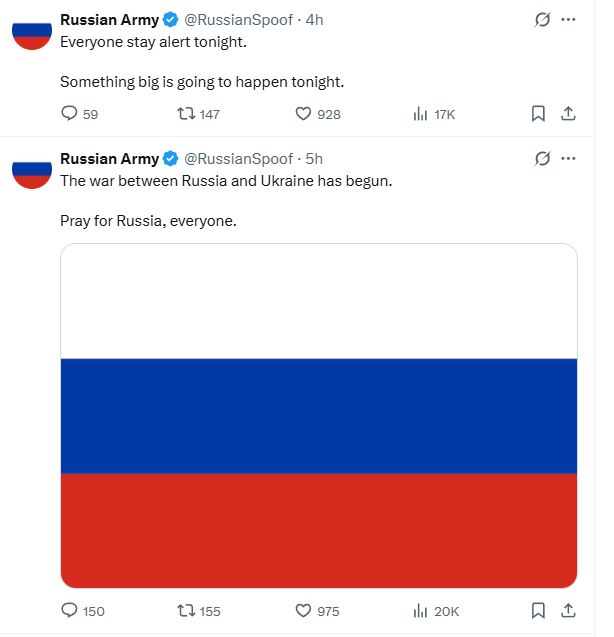The width and height of the screenshot is (614, 637).
Task: Open @RussianSpoof handle on the first tweet
Action: pyautogui.click(x=239, y=20)
